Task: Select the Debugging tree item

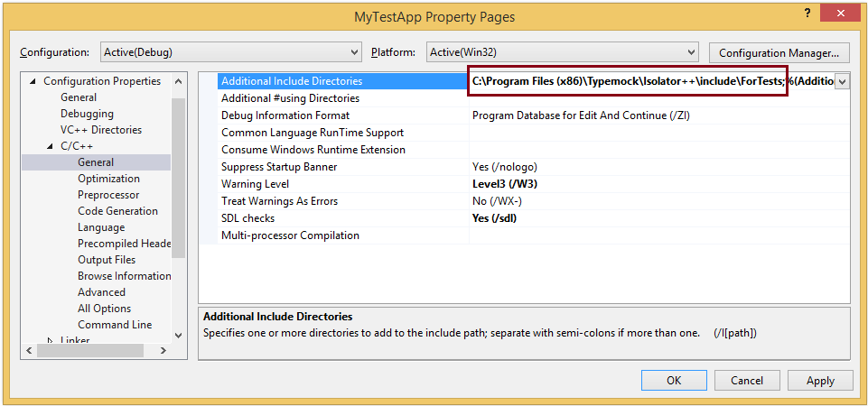Action: click(87, 114)
